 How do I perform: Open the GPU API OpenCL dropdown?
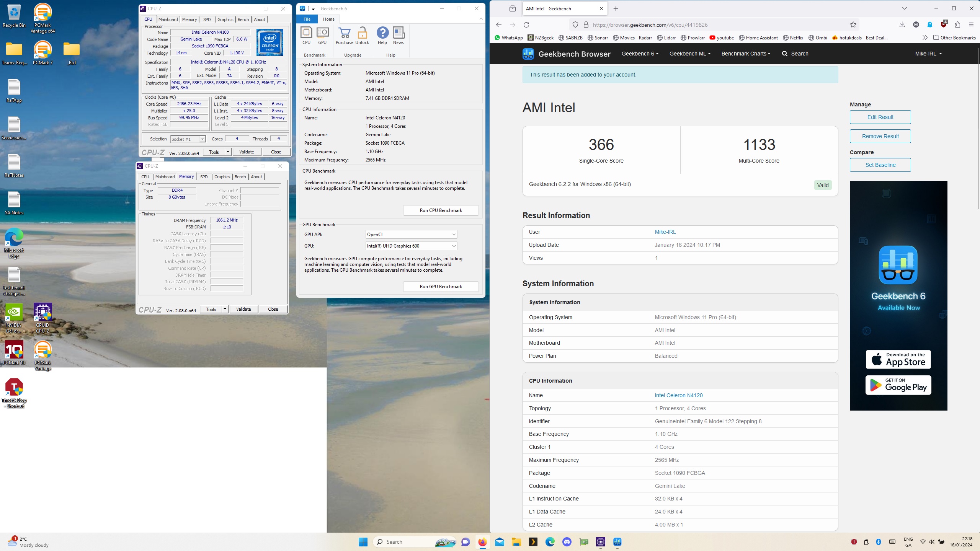point(411,235)
